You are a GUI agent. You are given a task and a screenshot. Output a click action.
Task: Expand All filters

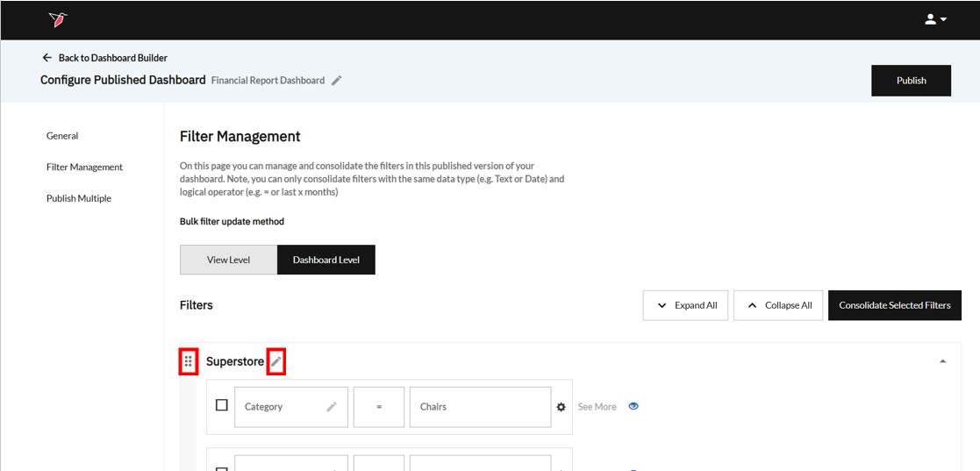685,305
